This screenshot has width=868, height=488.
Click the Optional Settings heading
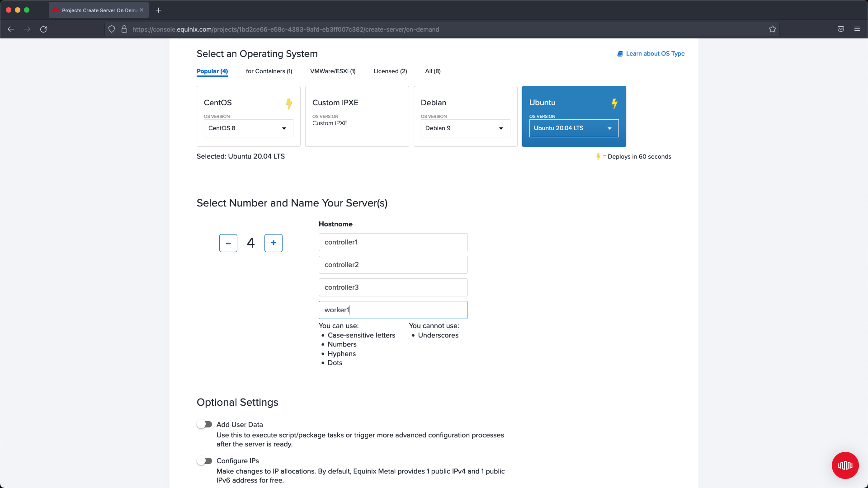tap(237, 403)
